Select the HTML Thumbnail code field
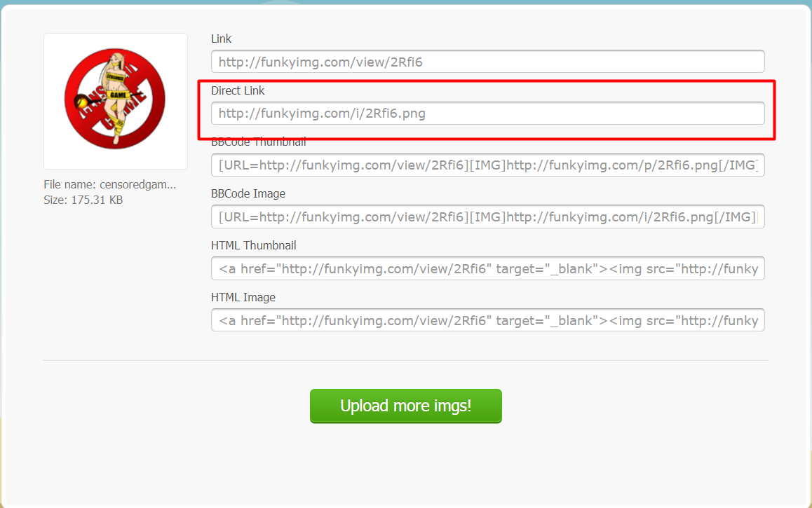This screenshot has height=508, width=812. coord(487,268)
